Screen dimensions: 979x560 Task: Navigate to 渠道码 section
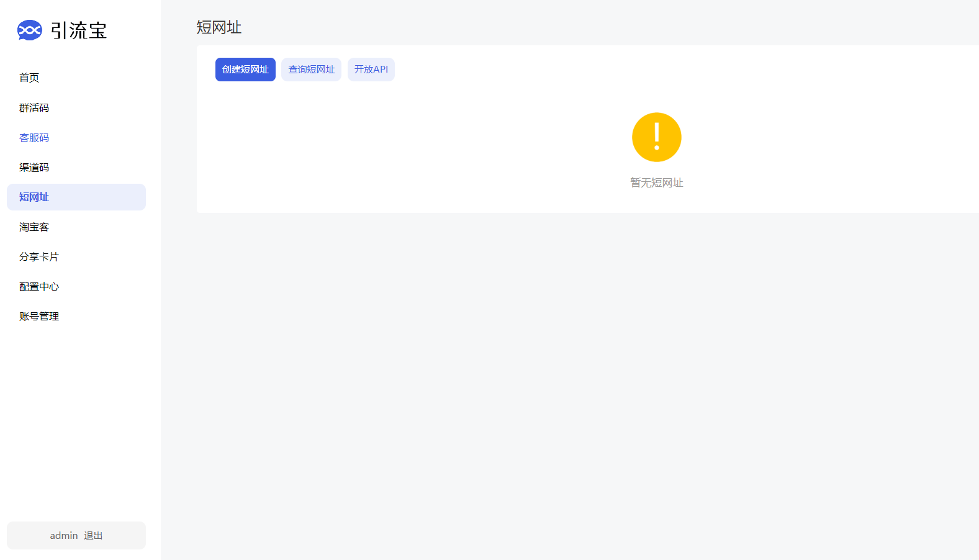tap(34, 167)
